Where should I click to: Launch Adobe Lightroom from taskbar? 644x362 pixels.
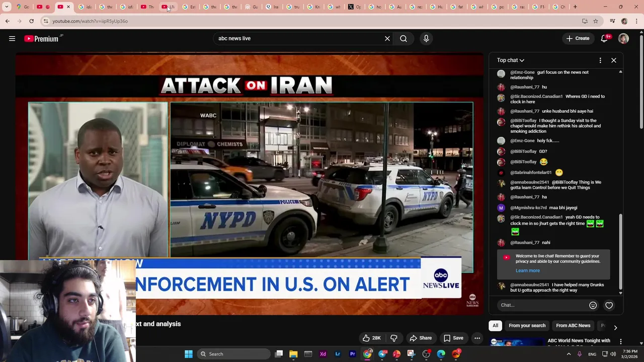tap(338, 354)
